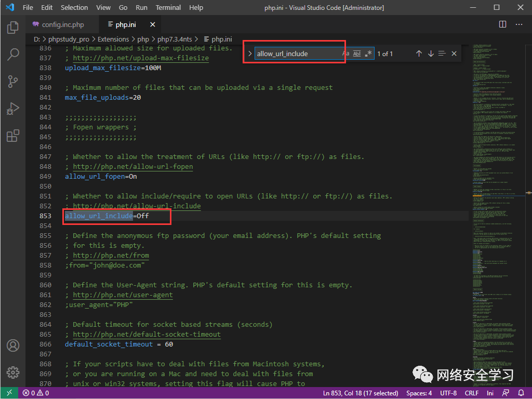The width and height of the screenshot is (532, 399).
Task: Click the split editor right icon
Action: pyautogui.click(x=502, y=24)
